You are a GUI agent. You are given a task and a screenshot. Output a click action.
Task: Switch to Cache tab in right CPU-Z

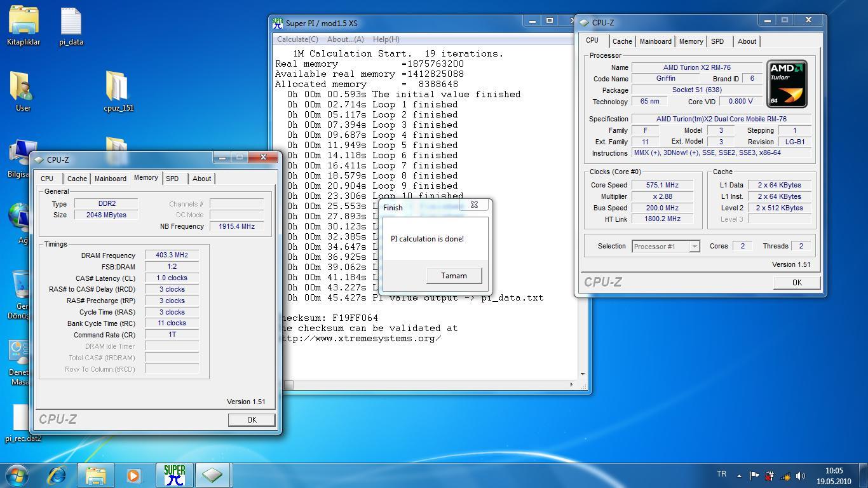click(622, 41)
